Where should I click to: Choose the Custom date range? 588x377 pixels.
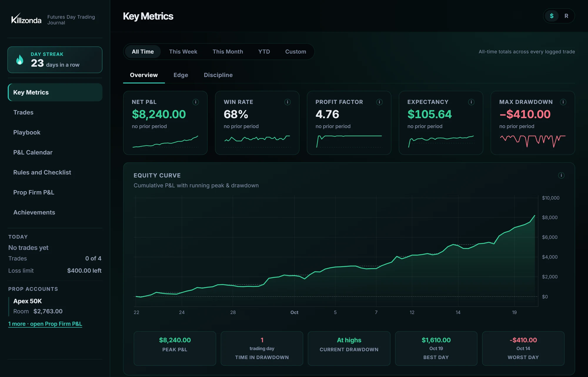(295, 52)
